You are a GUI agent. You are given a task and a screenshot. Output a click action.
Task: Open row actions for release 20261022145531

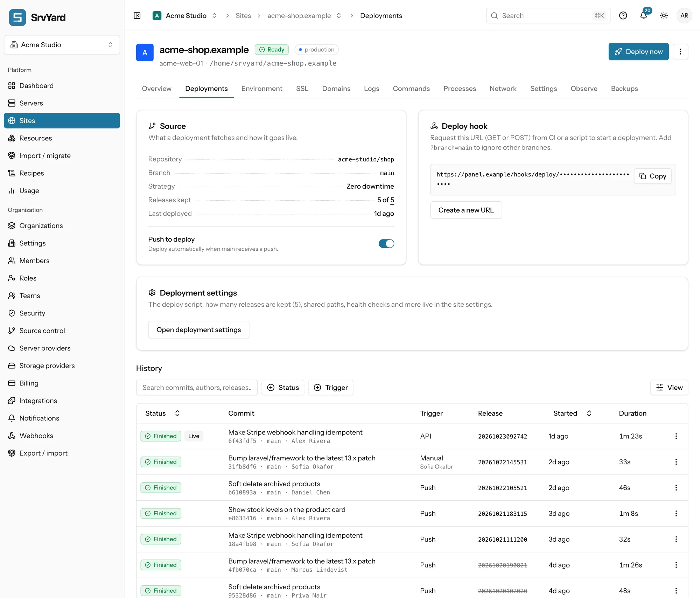(676, 462)
